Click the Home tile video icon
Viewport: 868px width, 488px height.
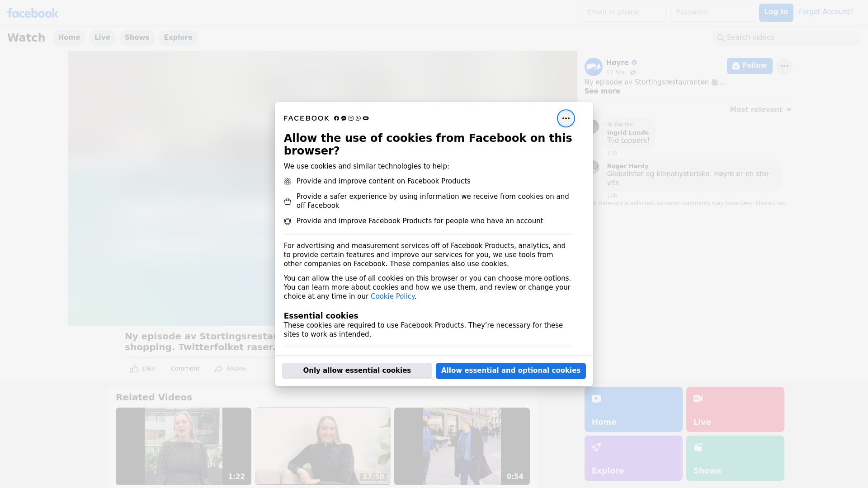point(596,399)
